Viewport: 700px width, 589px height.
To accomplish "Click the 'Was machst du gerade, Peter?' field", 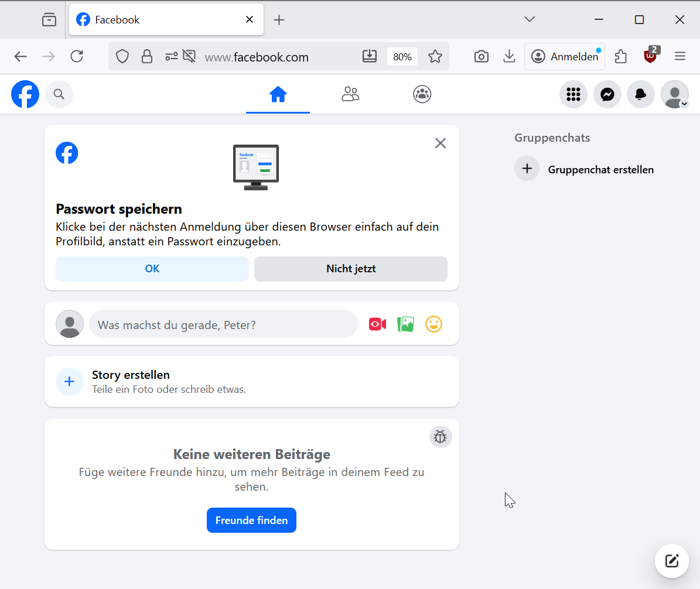I will coord(223,324).
